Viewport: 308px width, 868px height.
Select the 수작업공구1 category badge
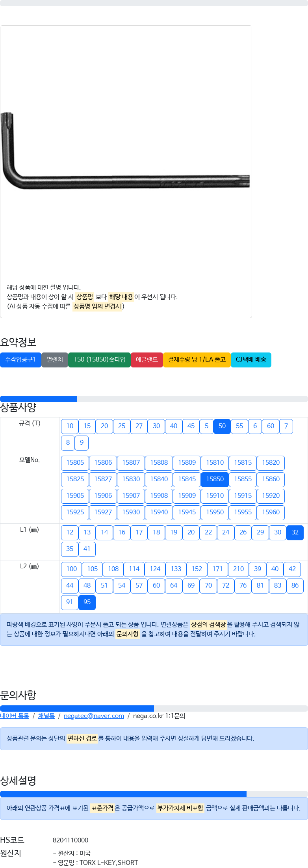coord(20,360)
